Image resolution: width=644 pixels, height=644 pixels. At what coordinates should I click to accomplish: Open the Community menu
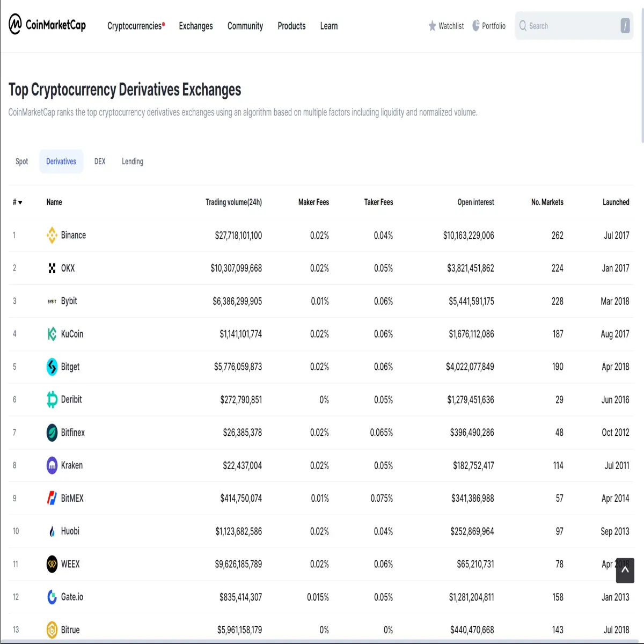[245, 26]
